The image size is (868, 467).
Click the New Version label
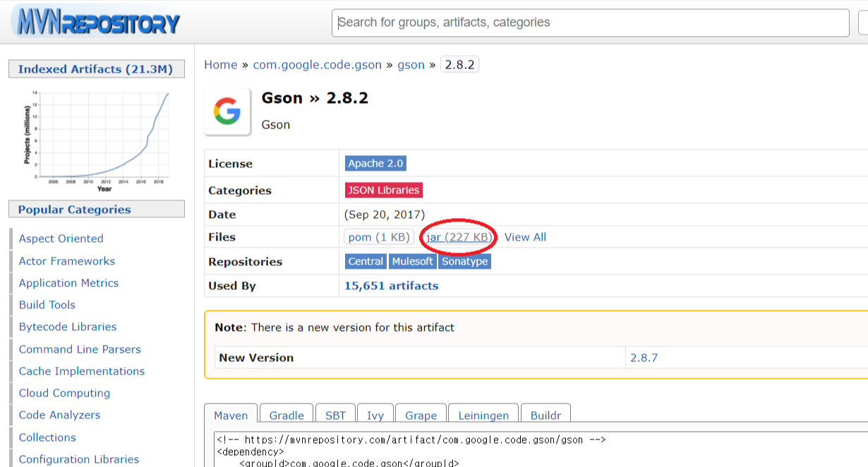256,358
